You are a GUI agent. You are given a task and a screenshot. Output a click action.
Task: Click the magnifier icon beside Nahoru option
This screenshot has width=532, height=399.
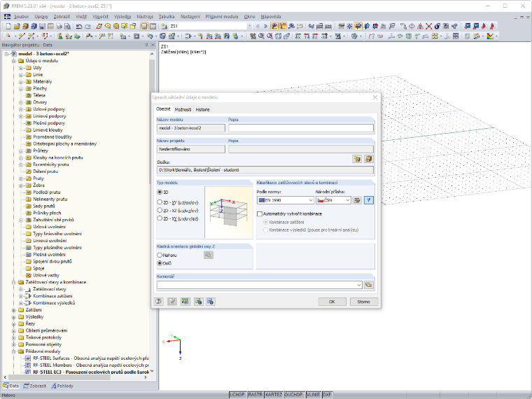tap(209, 255)
